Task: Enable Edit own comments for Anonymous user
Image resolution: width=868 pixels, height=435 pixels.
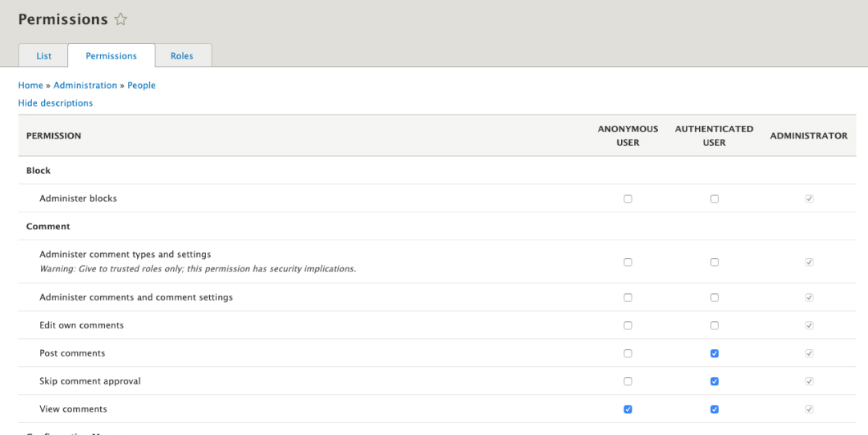Action: click(x=628, y=325)
